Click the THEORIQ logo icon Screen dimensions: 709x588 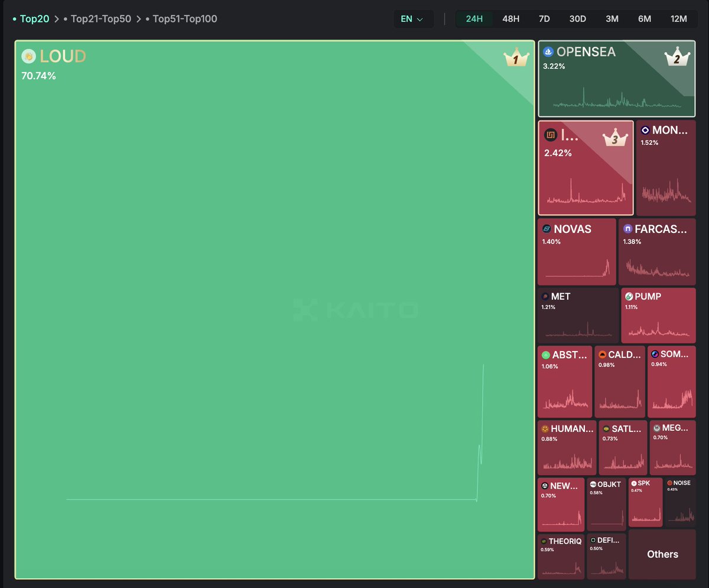coord(544,541)
